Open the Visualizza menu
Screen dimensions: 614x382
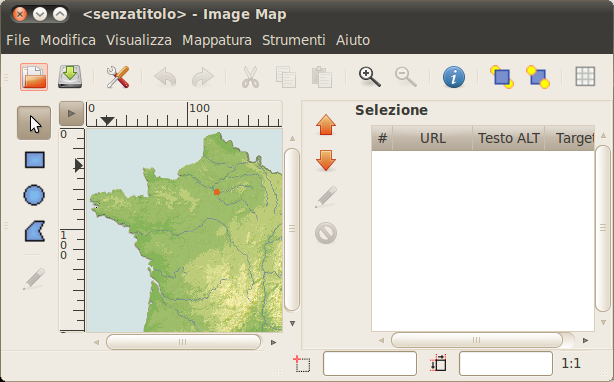tap(139, 40)
